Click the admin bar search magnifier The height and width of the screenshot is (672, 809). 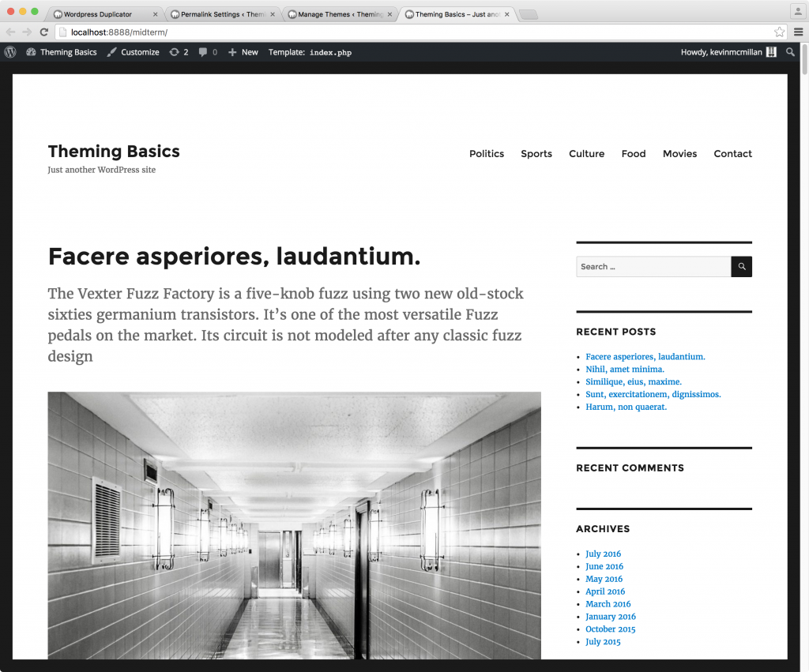pyautogui.click(x=790, y=52)
